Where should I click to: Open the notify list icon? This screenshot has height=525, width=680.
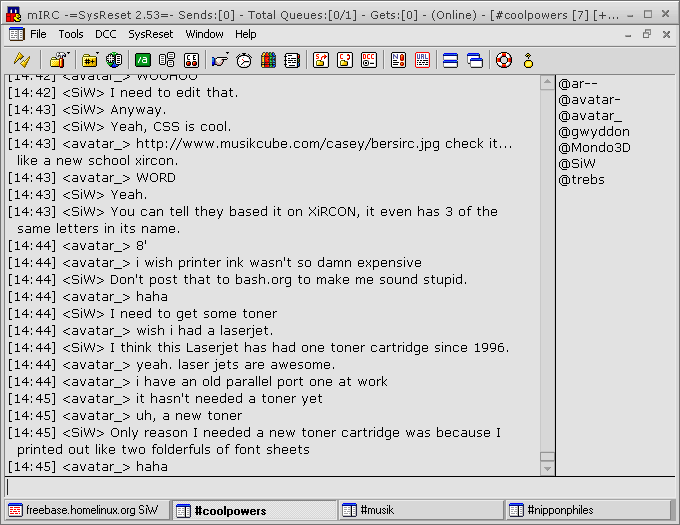(x=398, y=60)
